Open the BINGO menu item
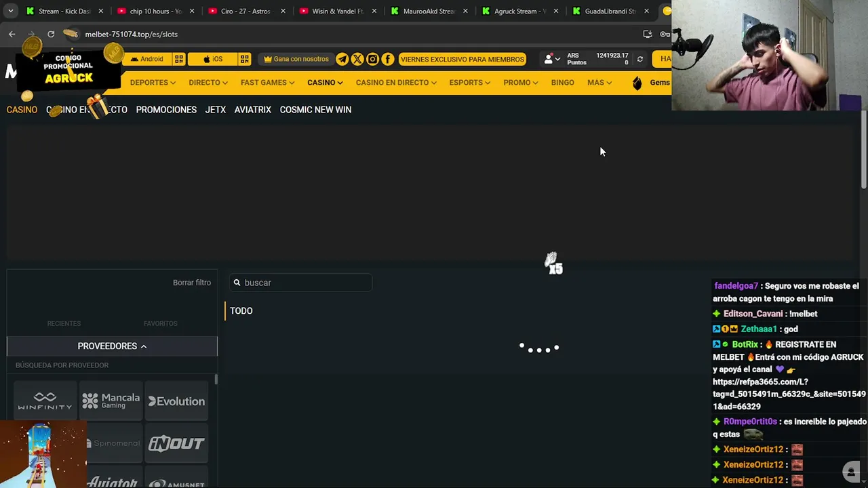868x488 pixels. coord(563,83)
